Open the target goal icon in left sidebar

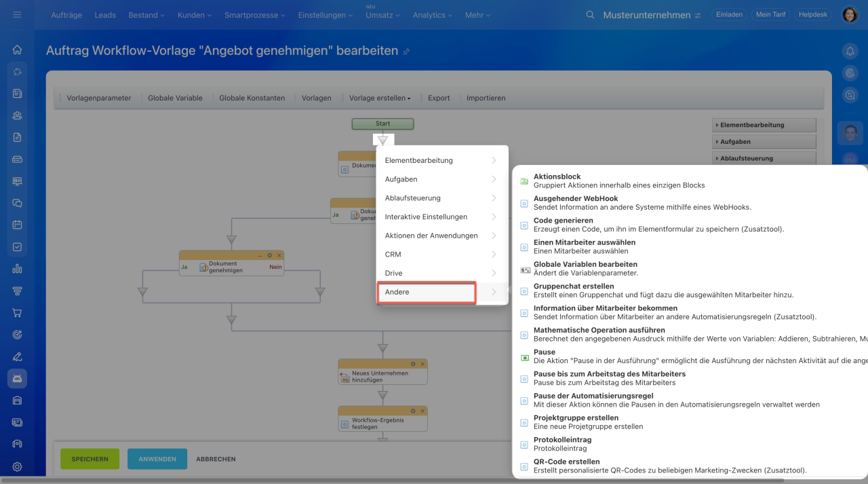pos(17,335)
